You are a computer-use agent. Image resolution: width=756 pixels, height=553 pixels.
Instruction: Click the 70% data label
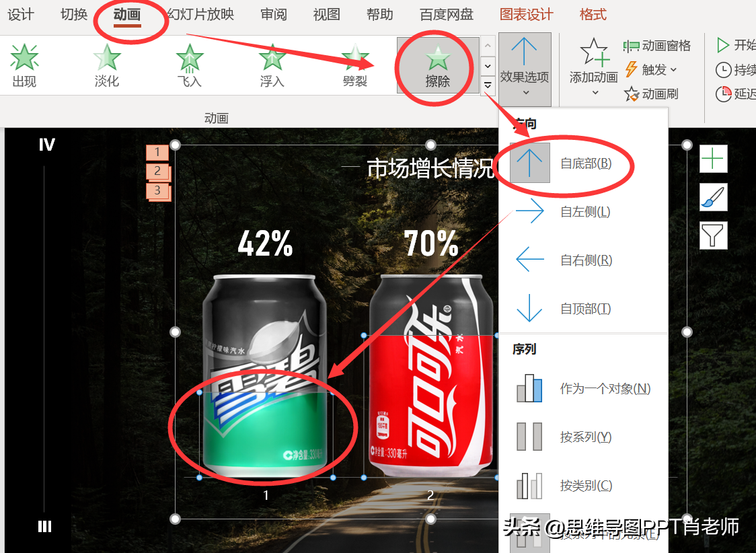[x=431, y=243]
